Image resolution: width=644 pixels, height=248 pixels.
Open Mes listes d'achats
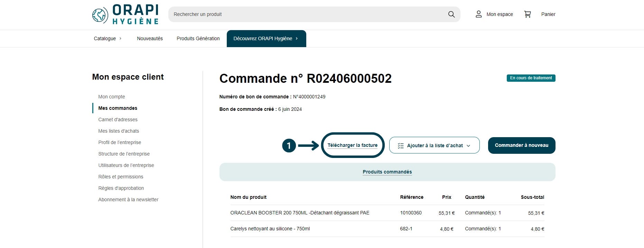tap(119, 131)
